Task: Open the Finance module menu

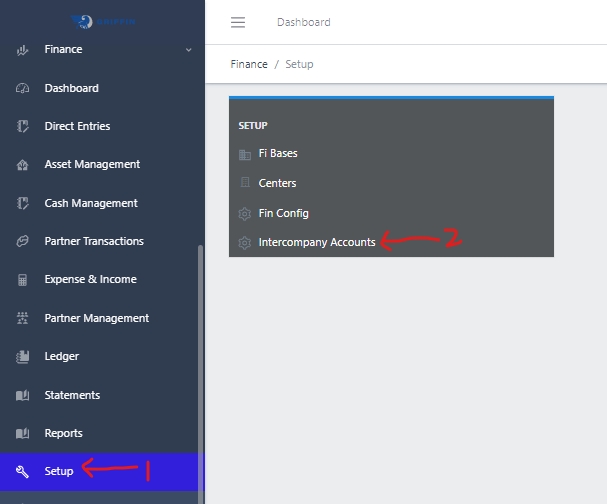Action: tap(63, 50)
